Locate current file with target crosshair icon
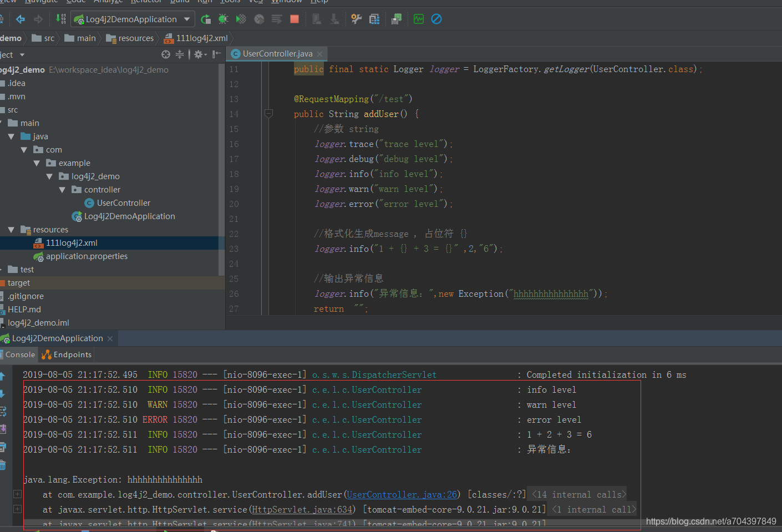 [x=166, y=54]
